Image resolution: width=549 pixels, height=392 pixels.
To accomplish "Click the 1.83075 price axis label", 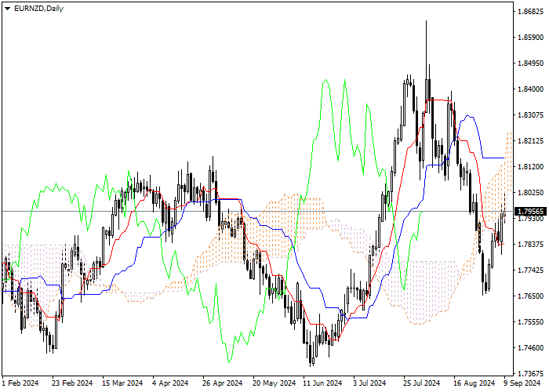I will [x=530, y=115].
